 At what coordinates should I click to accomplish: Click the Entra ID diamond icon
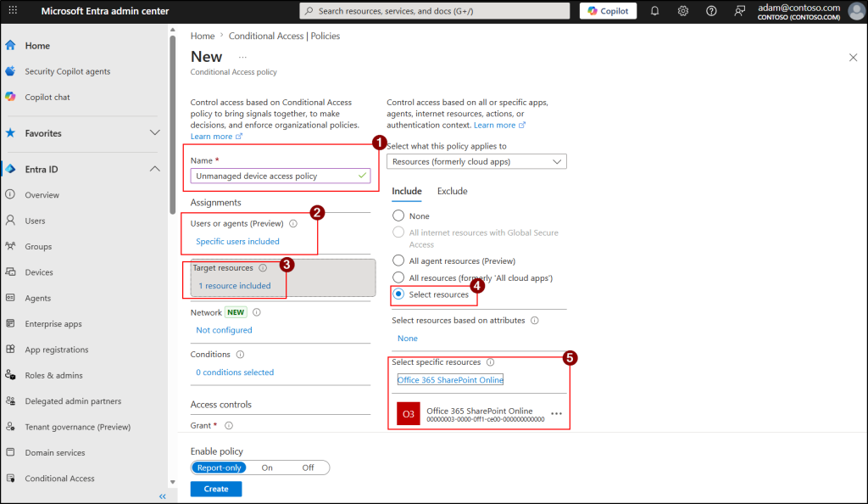point(10,169)
